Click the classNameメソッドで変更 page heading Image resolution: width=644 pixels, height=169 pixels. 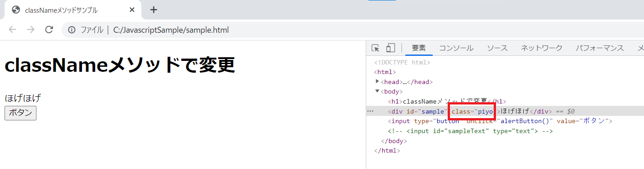point(119,65)
